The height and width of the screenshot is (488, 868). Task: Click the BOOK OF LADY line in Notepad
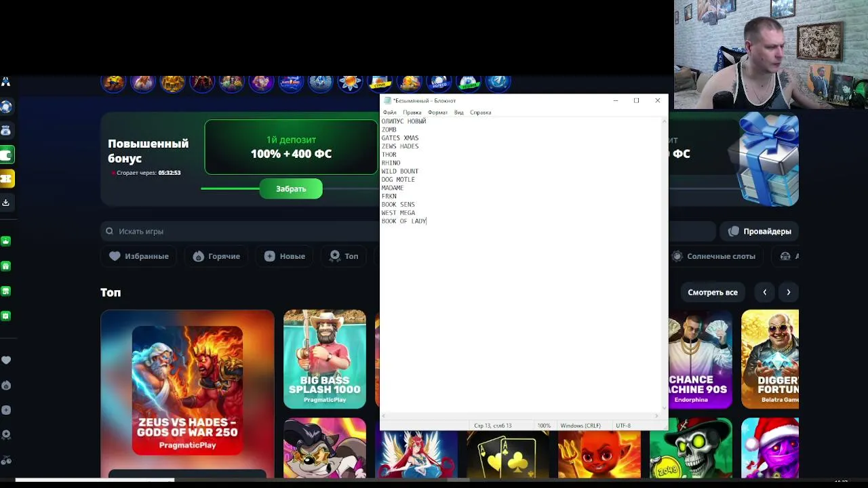point(404,221)
